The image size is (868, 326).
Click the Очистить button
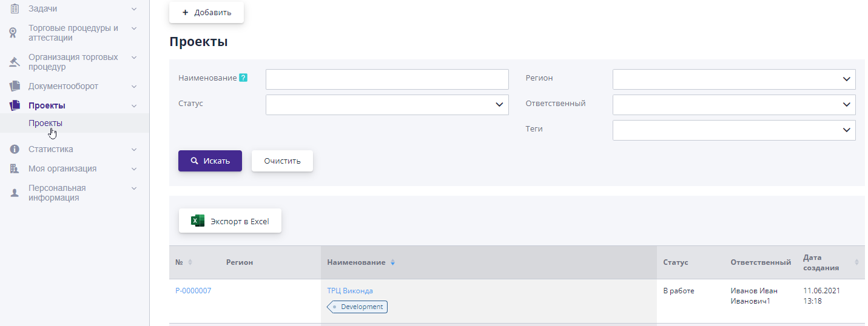(x=282, y=161)
